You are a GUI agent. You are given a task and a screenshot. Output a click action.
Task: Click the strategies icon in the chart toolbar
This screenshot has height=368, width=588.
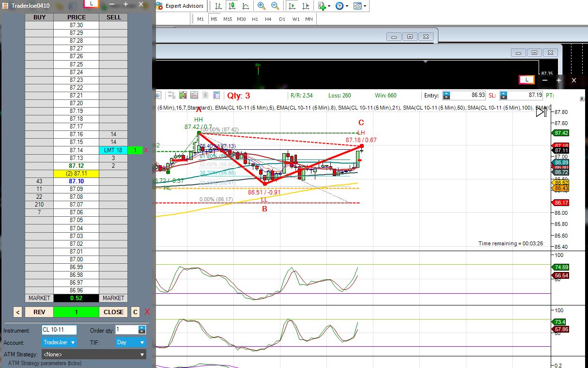[x=205, y=95]
